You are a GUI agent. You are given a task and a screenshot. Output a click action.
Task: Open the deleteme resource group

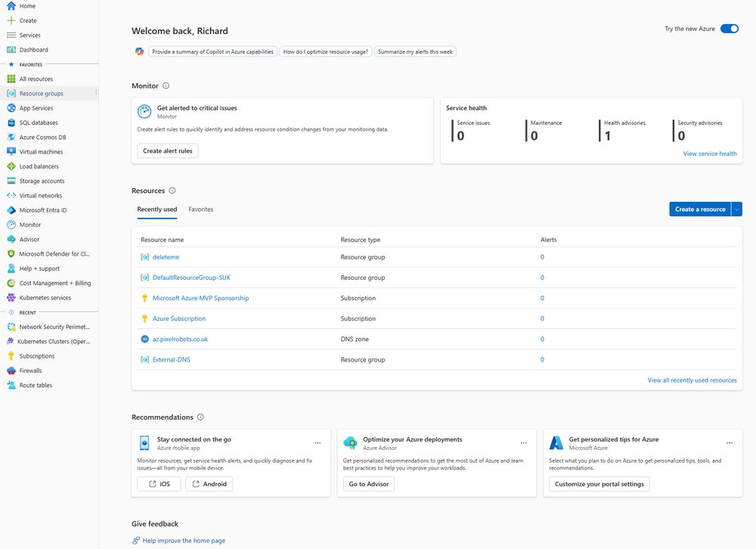(x=166, y=257)
